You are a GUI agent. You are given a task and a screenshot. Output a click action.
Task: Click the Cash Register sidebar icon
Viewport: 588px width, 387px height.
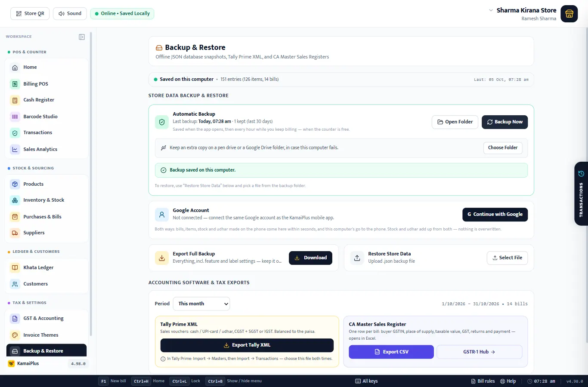coord(15,100)
